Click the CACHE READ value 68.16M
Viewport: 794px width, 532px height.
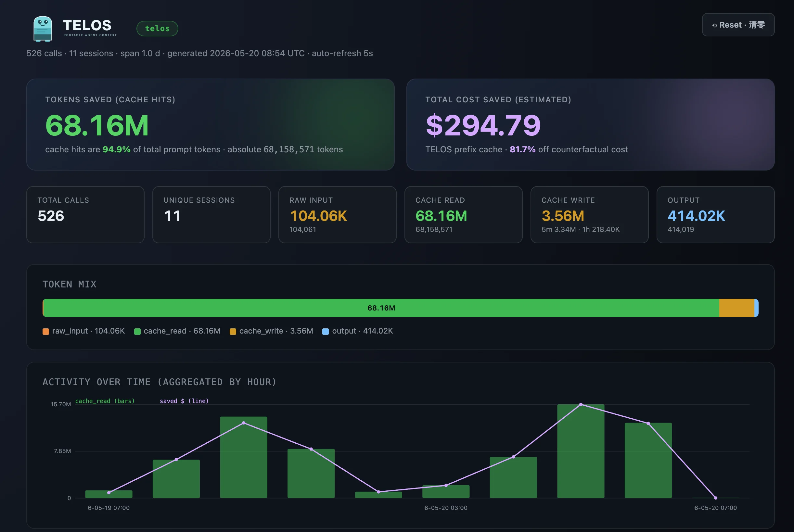tap(441, 216)
